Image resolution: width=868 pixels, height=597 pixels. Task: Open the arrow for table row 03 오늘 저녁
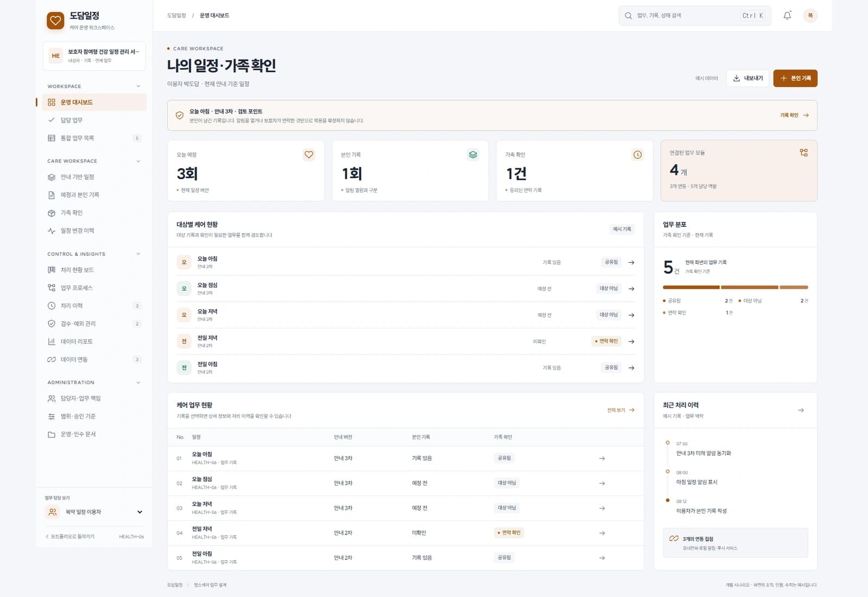(602, 509)
